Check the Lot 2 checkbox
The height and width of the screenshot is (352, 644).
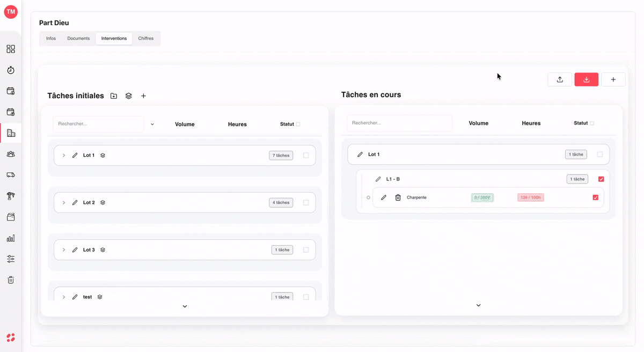306,203
